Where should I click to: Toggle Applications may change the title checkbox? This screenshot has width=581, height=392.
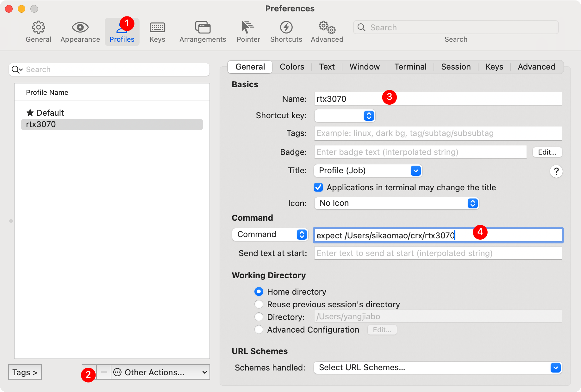click(x=318, y=187)
